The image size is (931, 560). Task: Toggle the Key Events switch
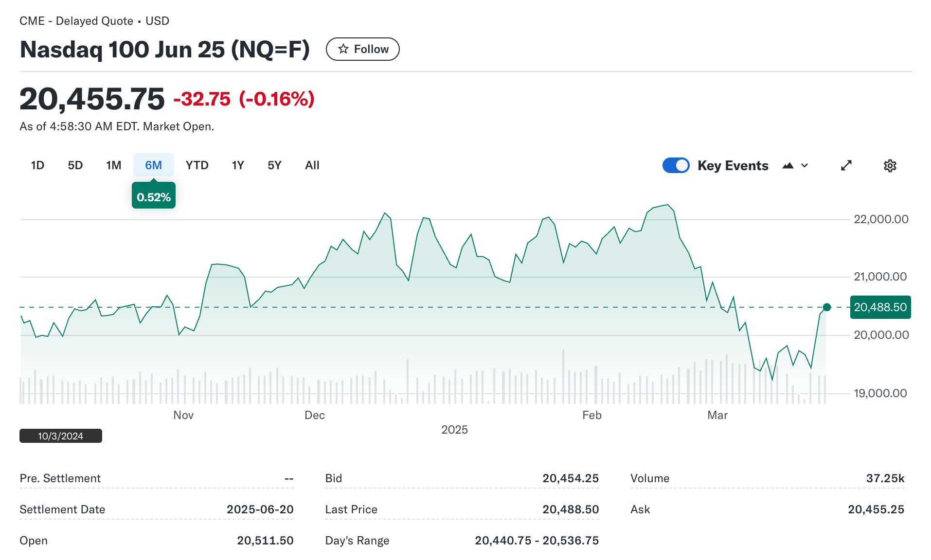(676, 165)
